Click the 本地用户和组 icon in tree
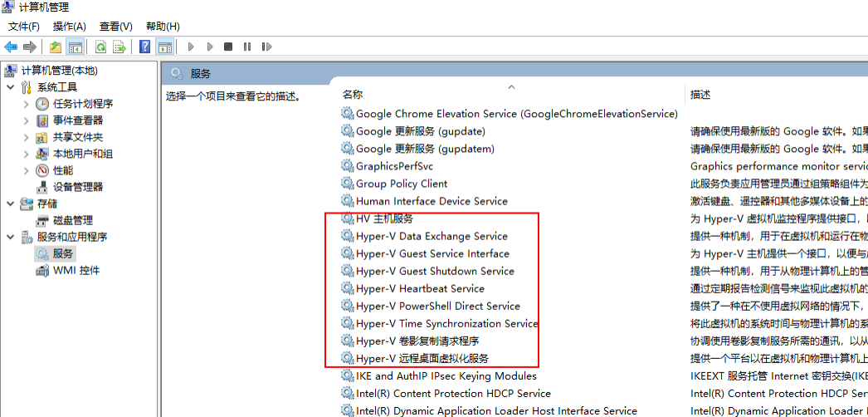868x417 pixels. click(x=42, y=154)
